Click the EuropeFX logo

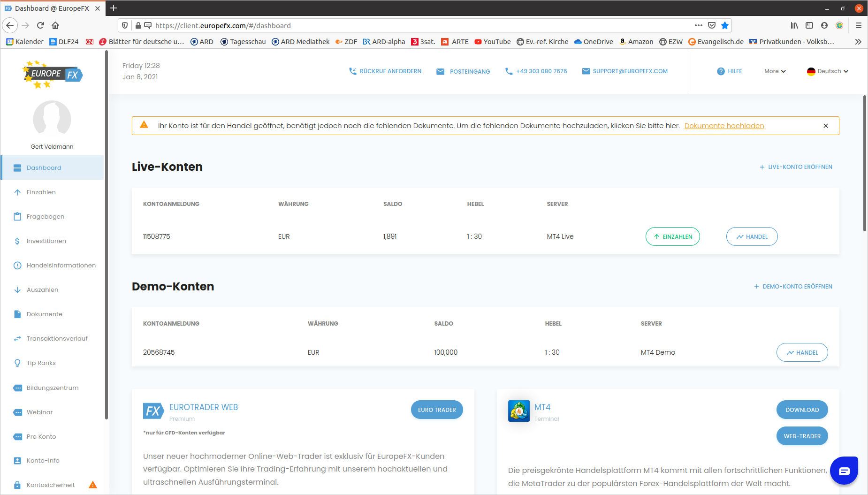point(53,74)
